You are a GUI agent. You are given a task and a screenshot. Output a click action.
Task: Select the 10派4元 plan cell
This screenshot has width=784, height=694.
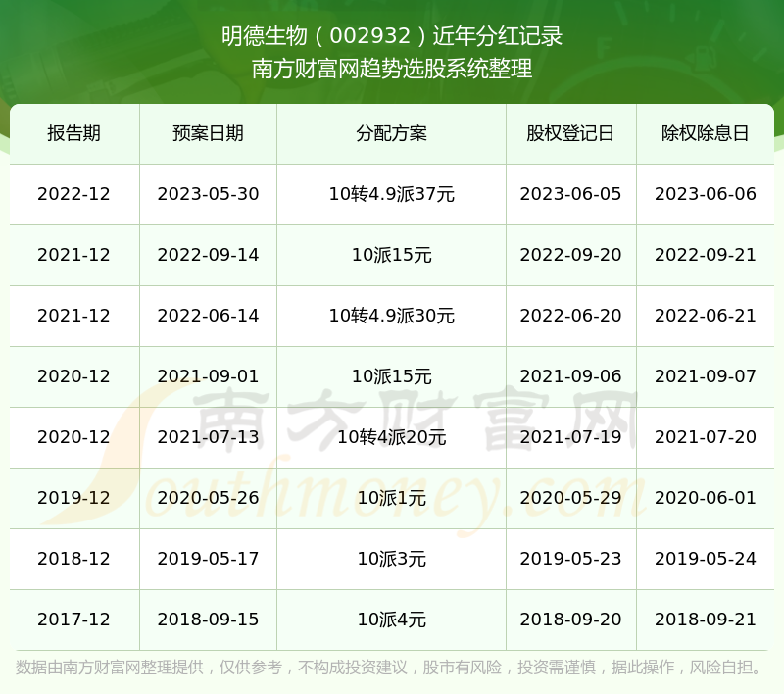(x=391, y=620)
